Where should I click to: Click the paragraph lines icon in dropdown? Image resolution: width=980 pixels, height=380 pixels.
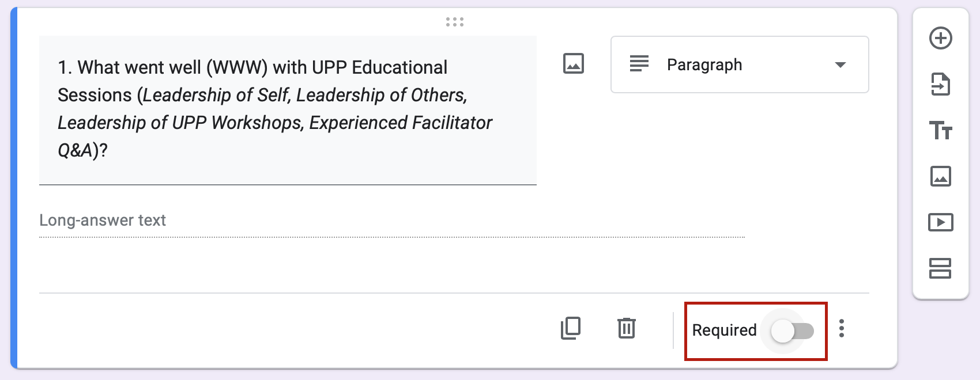coord(639,64)
